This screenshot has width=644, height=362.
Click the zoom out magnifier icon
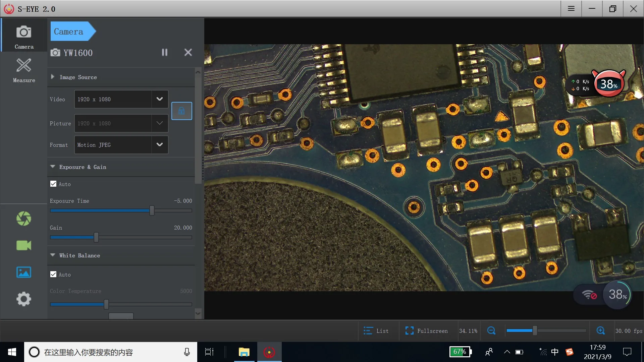[491, 331]
